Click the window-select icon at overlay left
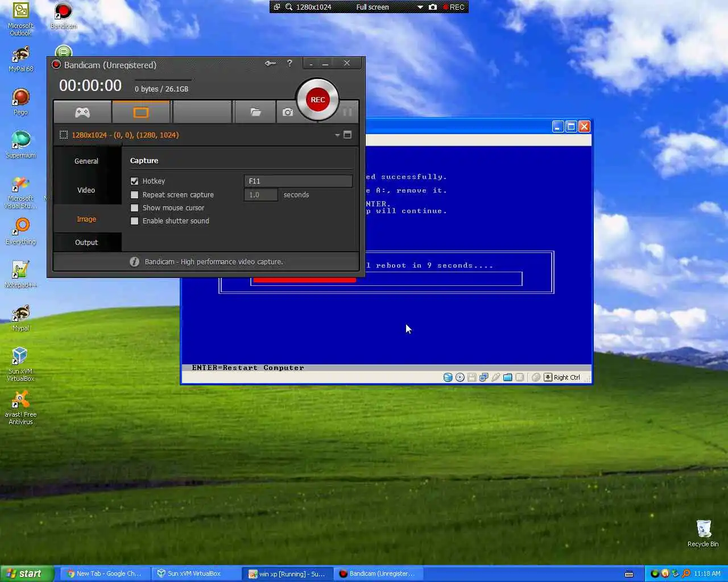The height and width of the screenshot is (582, 728). 277,7
